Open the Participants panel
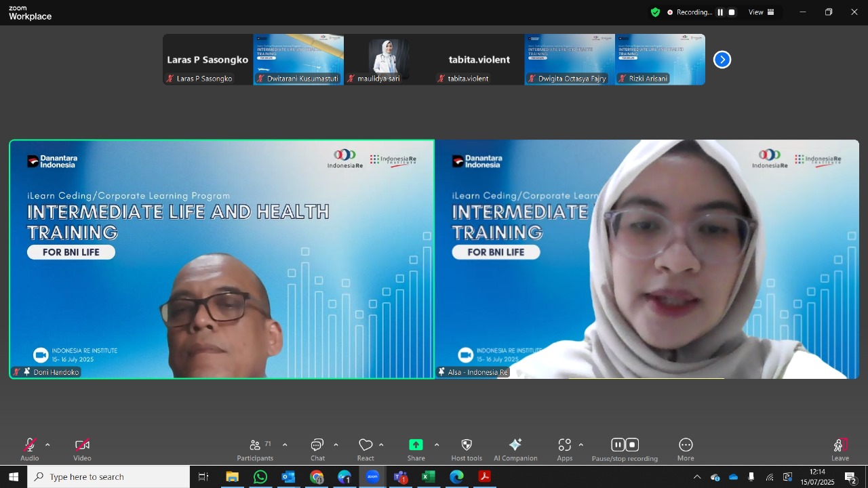 point(256,449)
